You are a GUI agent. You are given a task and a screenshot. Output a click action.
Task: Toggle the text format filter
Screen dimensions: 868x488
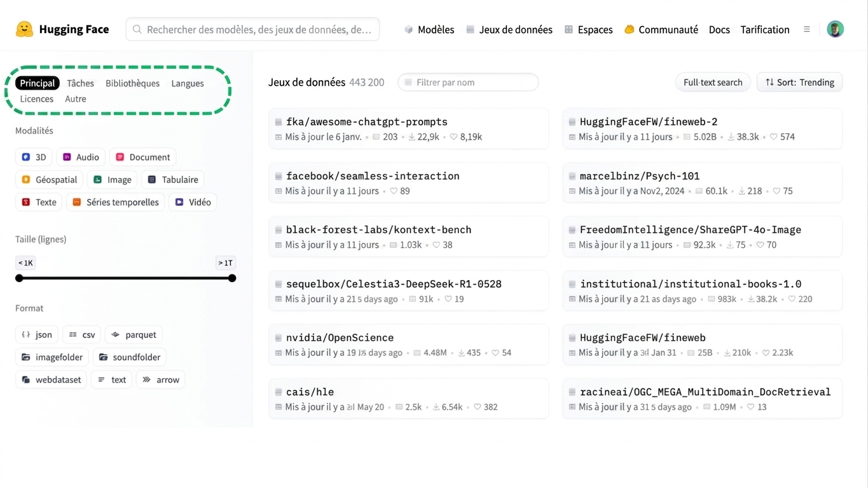112,380
